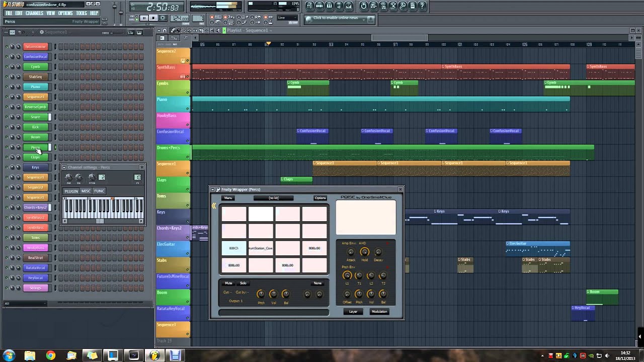Click the playlist magnet snap icon
The image size is (644, 362).
coord(165,31)
